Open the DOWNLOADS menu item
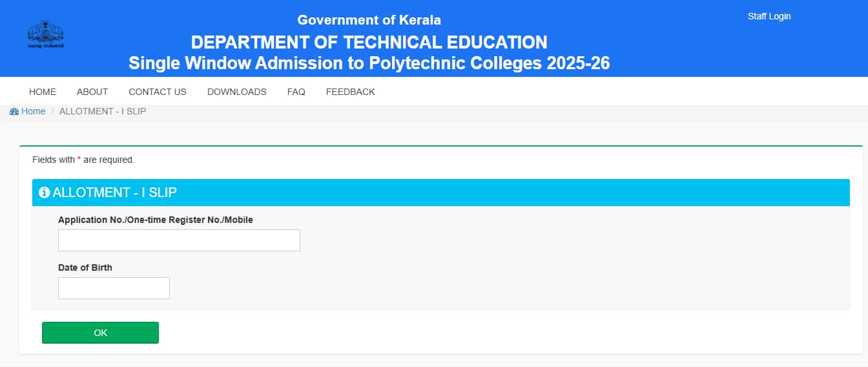The image size is (868, 367). (x=236, y=92)
